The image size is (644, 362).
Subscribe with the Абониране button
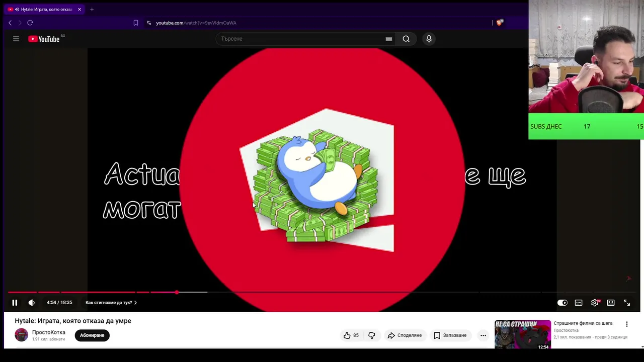(x=92, y=335)
